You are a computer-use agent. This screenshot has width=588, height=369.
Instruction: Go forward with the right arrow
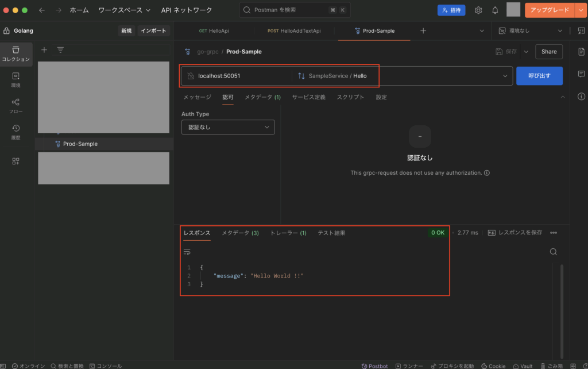point(58,10)
